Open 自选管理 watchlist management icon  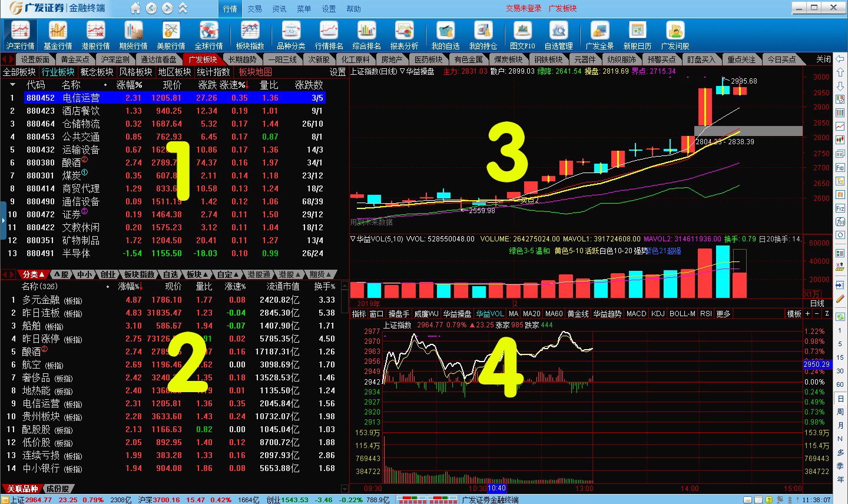(x=558, y=35)
